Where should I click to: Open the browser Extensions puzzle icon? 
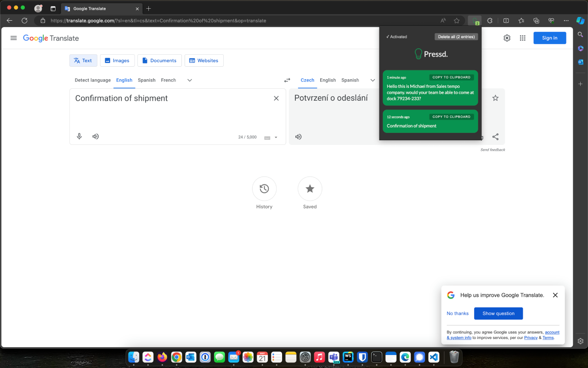490,21
